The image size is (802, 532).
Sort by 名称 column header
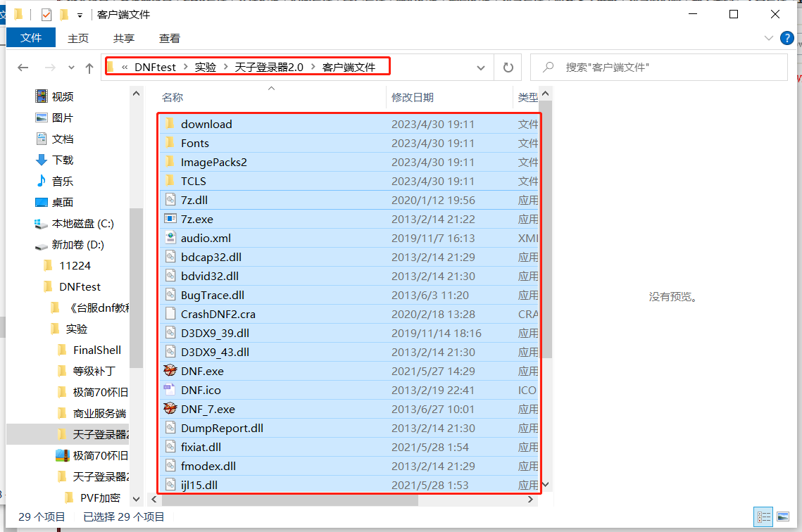pos(173,98)
